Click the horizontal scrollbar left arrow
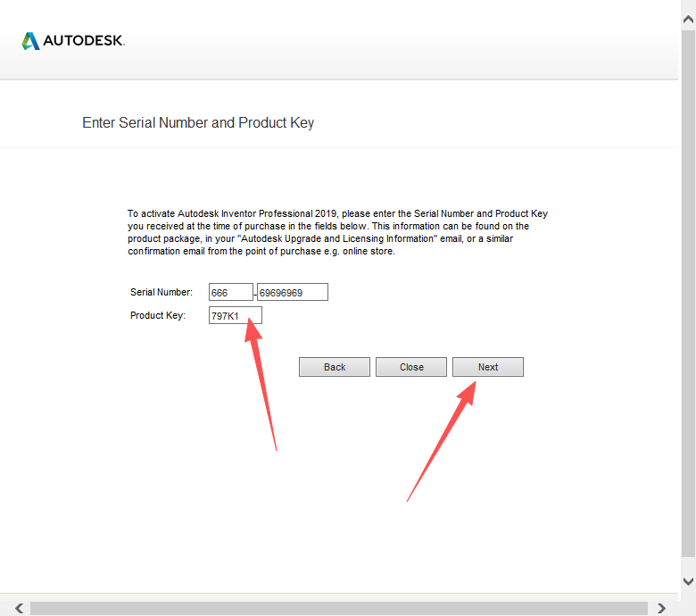 tap(19, 608)
